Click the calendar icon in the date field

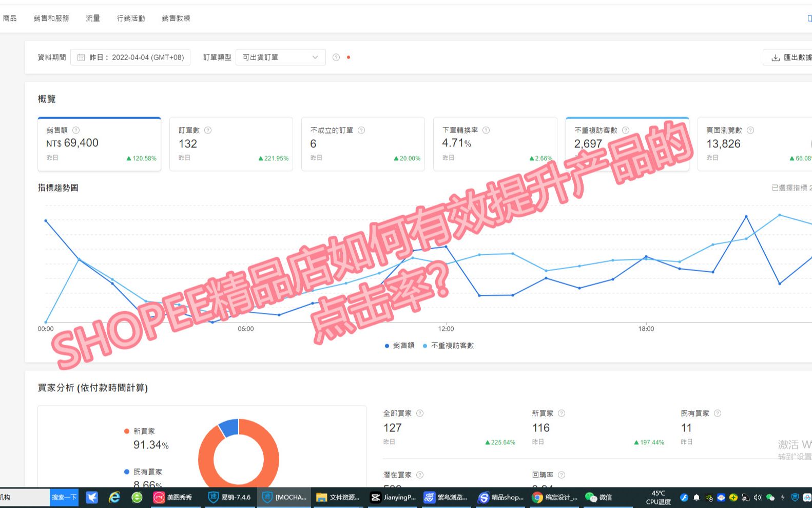[81, 58]
